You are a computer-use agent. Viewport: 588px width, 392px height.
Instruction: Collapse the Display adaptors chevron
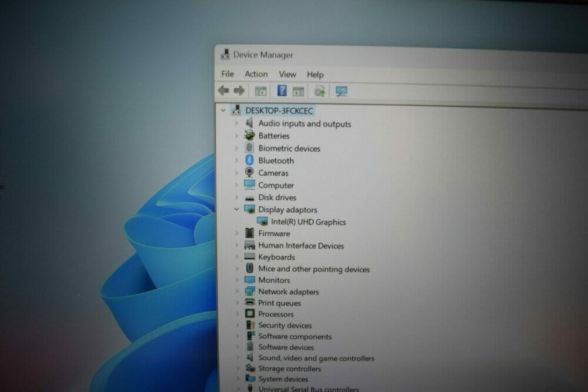tap(236, 209)
